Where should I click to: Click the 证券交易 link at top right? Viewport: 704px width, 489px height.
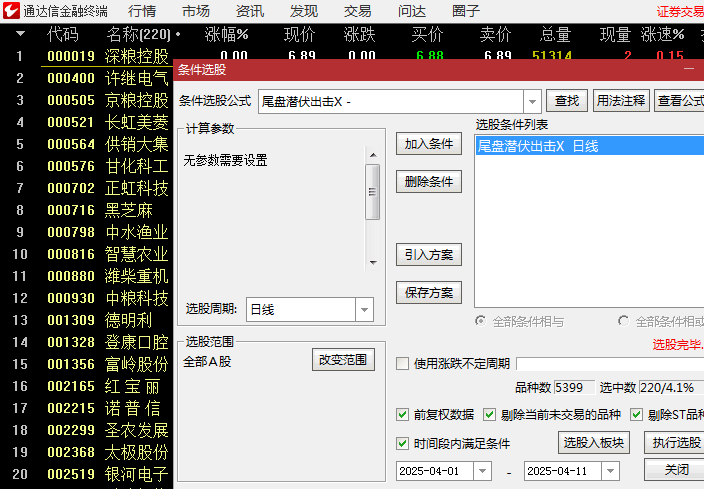tap(680, 12)
